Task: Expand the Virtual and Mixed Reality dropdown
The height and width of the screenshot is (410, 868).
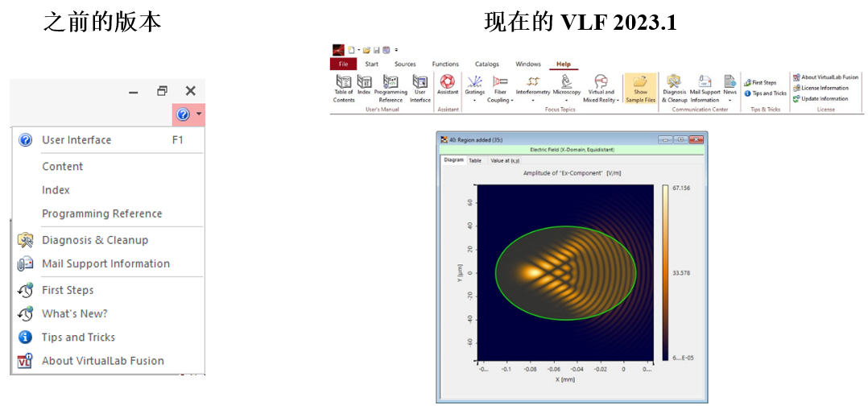Action: click(x=600, y=101)
